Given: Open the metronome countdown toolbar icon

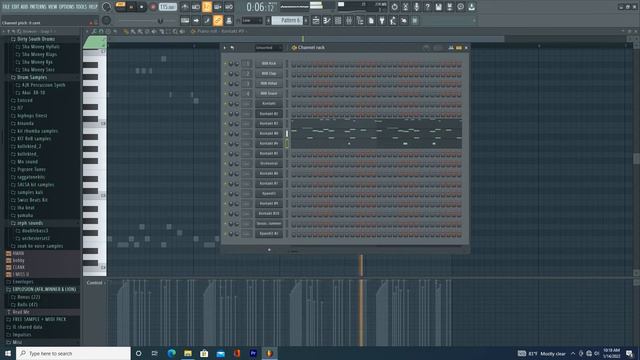Looking at the screenshot, I should click(184, 7).
